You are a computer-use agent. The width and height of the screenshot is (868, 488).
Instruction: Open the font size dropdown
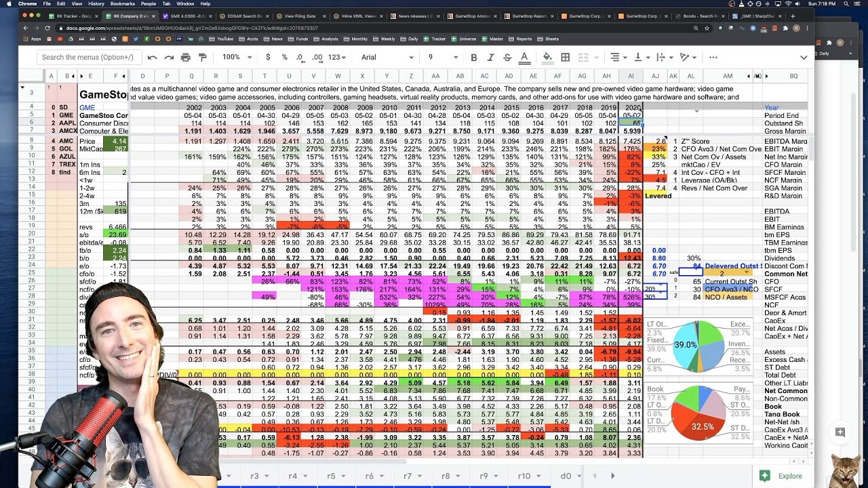pos(441,58)
